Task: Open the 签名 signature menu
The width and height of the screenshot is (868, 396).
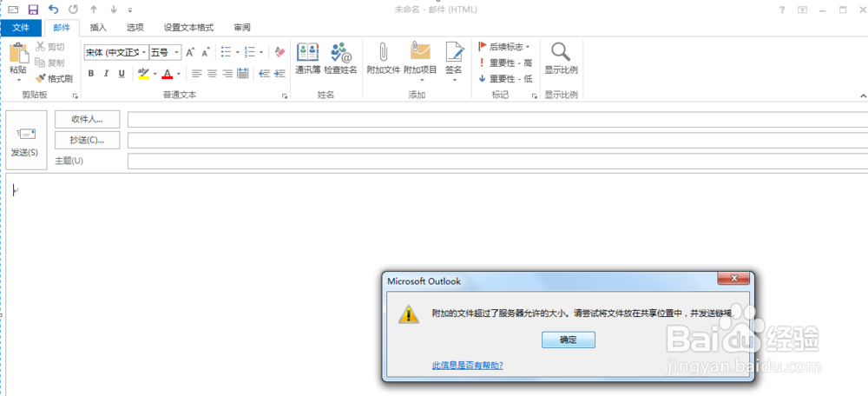Action: 454,62
